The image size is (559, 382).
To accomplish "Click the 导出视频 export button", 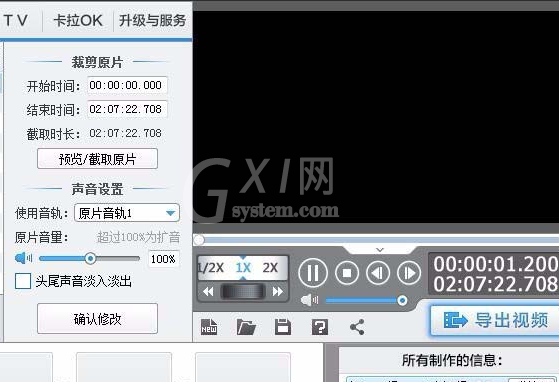I will 495,320.
